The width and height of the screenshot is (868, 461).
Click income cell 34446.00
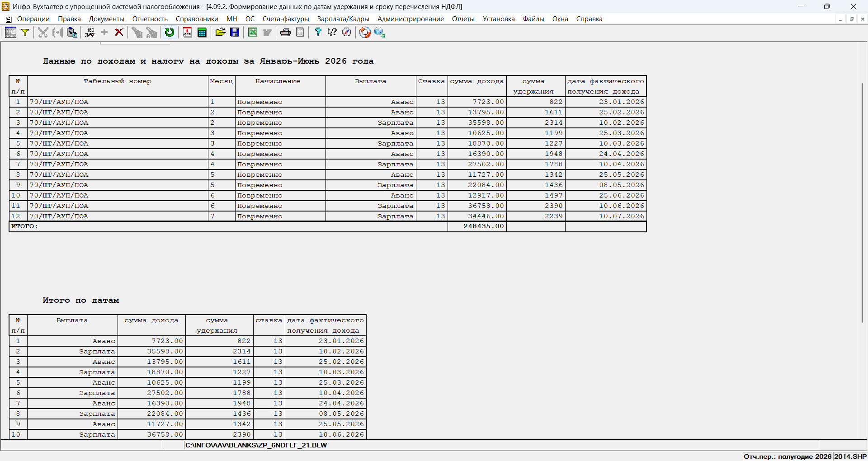(x=477, y=216)
